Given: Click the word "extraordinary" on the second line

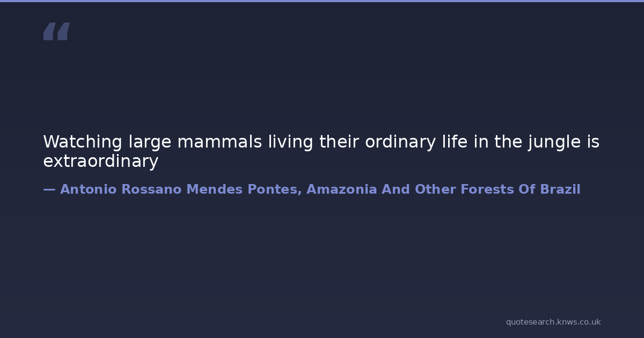Looking at the screenshot, I should click(100, 161).
